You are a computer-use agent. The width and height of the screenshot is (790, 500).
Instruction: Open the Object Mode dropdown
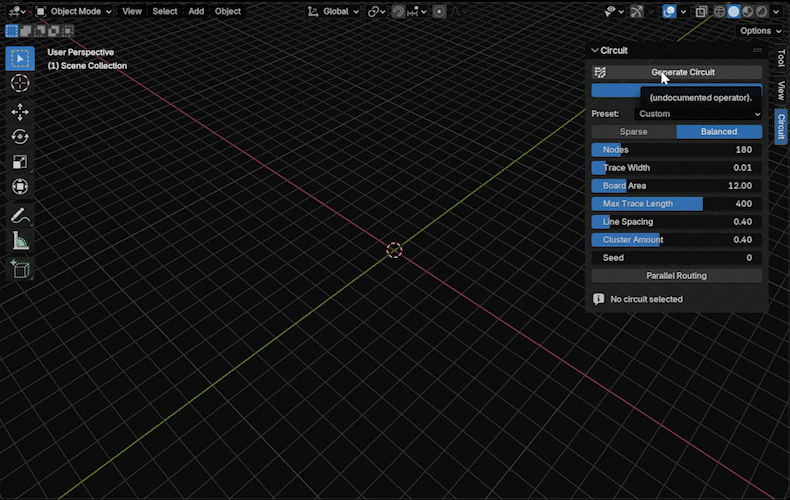pos(74,11)
